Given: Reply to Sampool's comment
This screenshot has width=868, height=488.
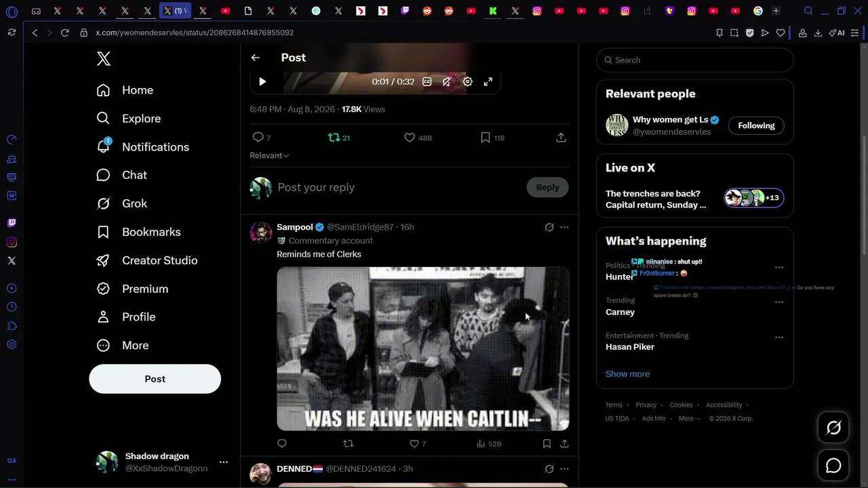Looking at the screenshot, I should pos(282,443).
